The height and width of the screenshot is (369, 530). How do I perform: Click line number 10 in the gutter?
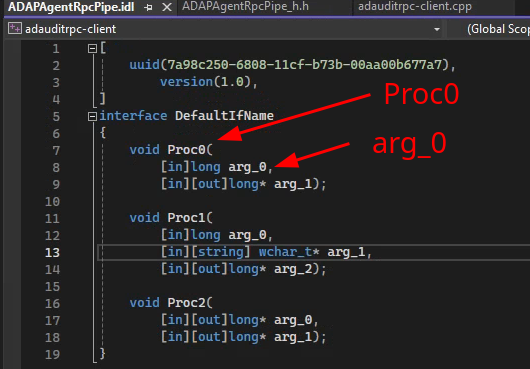52,202
